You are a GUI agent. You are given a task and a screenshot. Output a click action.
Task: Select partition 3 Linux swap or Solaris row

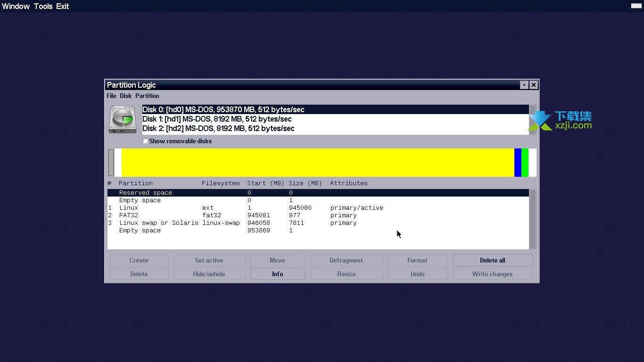(x=318, y=223)
